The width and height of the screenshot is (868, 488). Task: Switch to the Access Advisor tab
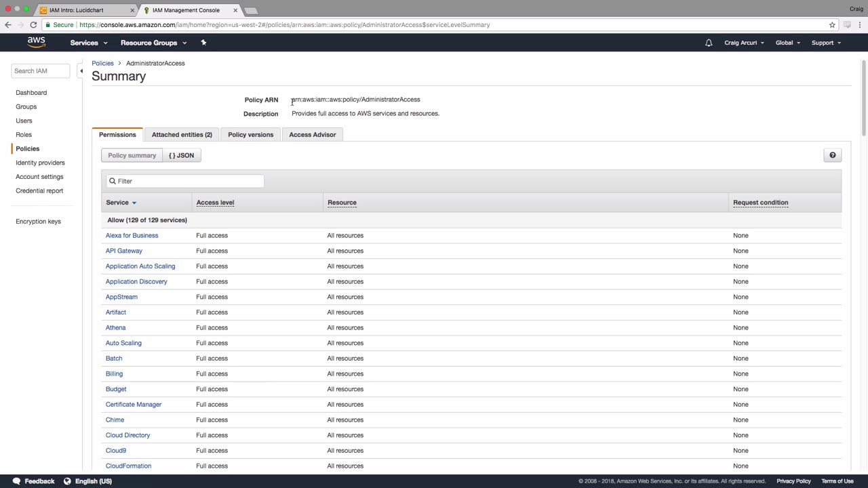point(313,134)
